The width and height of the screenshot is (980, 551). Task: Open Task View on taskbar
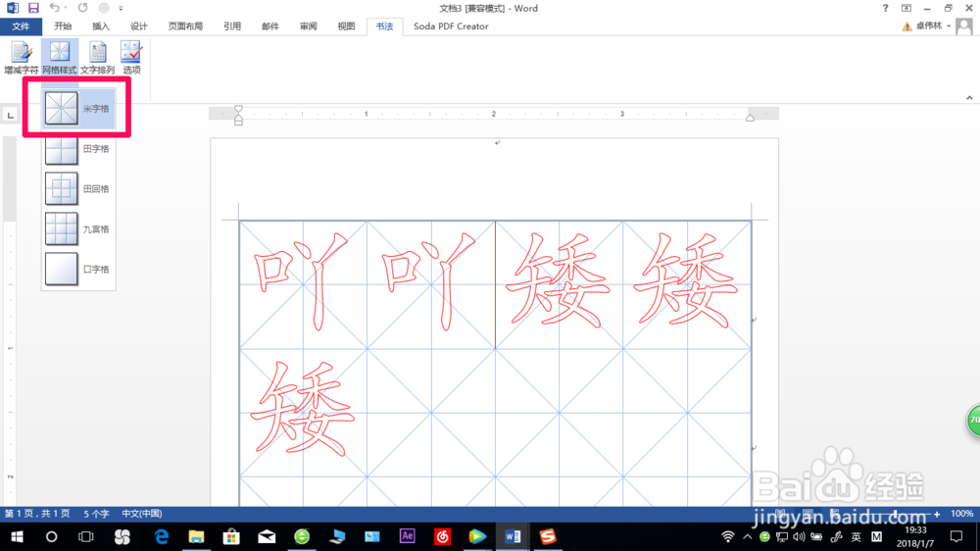85,536
